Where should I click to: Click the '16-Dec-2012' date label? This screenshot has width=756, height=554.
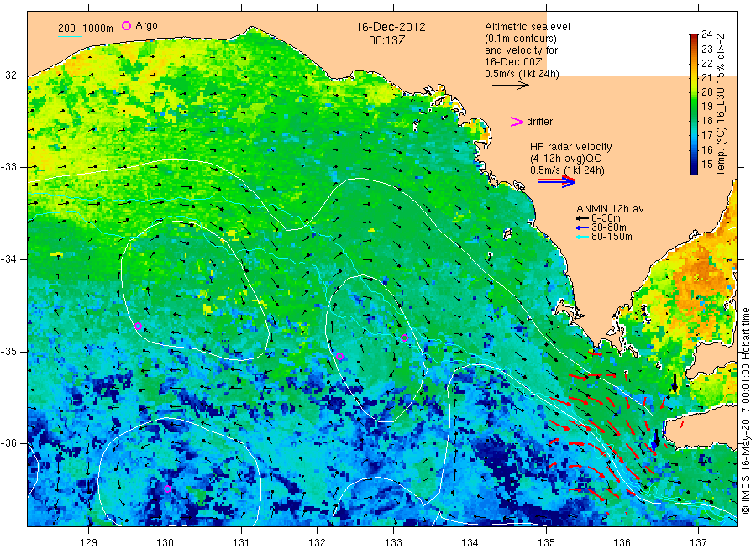391,27
